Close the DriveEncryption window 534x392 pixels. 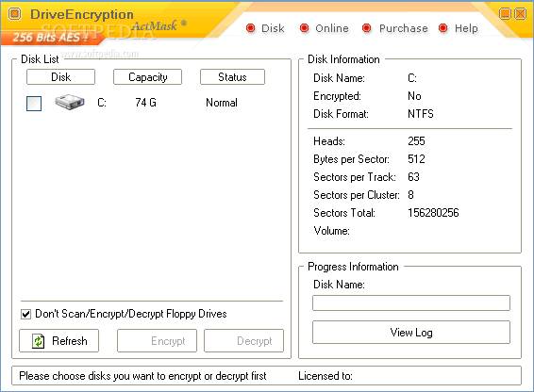(x=521, y=13)
